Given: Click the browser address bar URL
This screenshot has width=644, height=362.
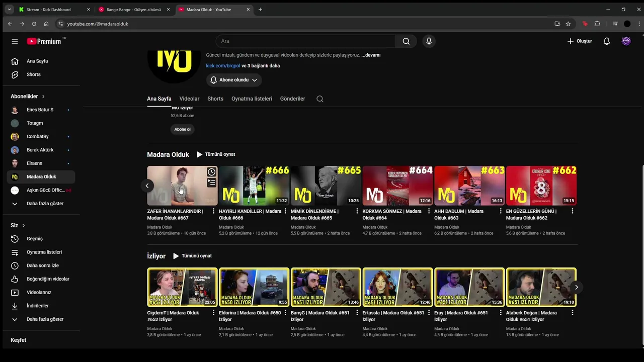Looking at the screenshot, I should click(98, 24).
